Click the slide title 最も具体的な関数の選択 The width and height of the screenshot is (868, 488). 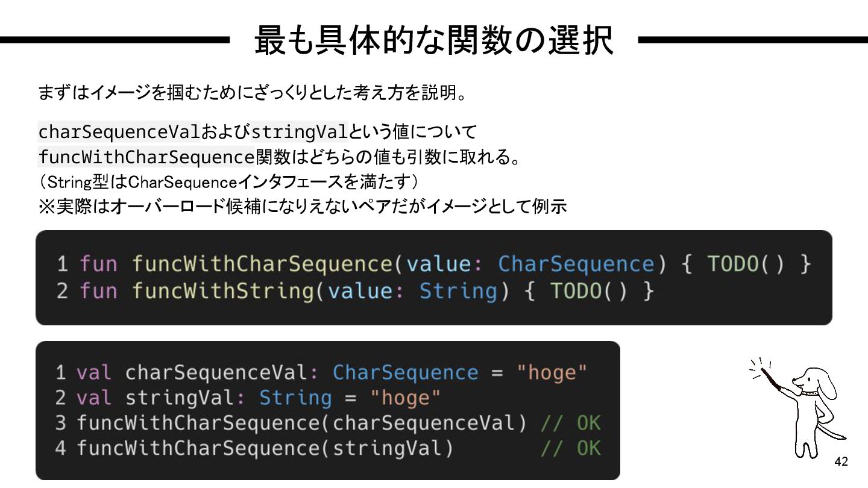click(x=433, y=41)
